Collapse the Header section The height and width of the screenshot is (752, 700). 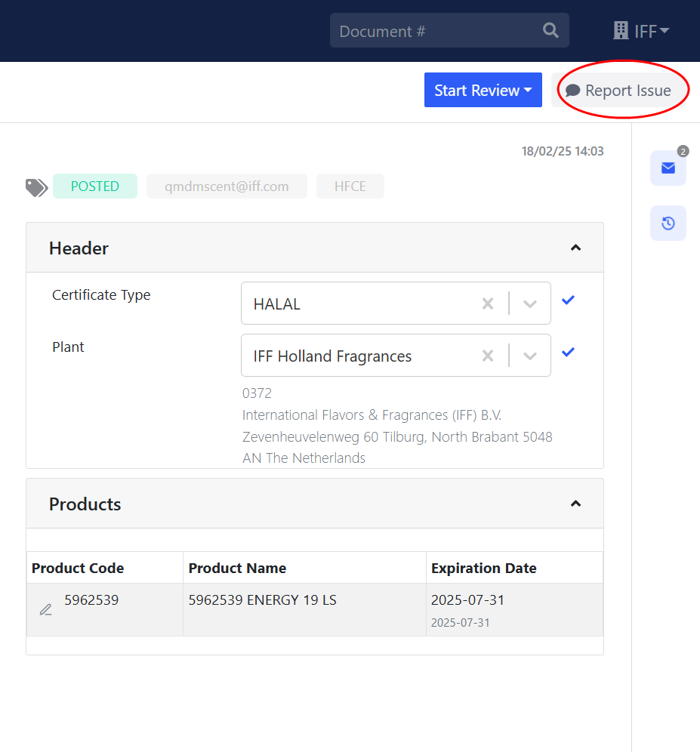[x=575, y=248]
